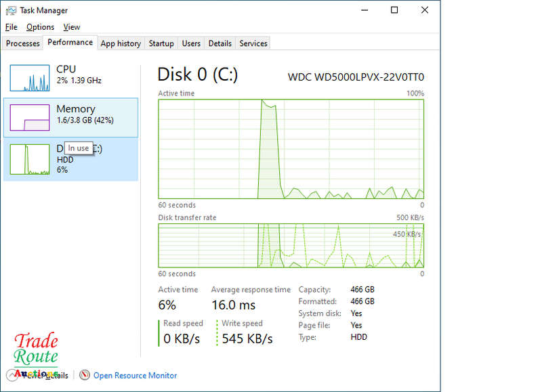The height and width of the screenshot is (392, 542).
Task: Open the Details tab
Action: pos(220,43)
